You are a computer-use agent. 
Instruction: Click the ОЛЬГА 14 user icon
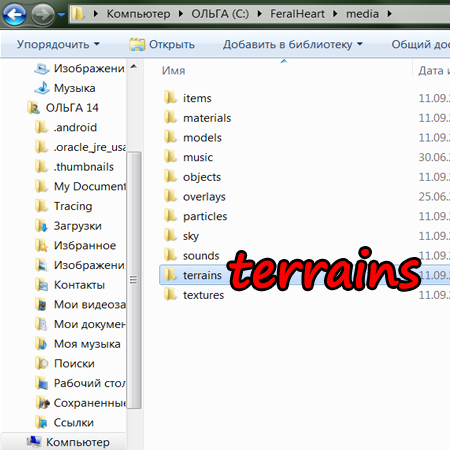coord(34,108)
